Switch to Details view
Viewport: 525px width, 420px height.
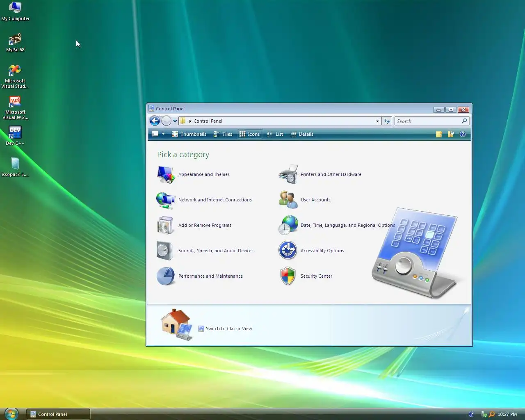302,134
